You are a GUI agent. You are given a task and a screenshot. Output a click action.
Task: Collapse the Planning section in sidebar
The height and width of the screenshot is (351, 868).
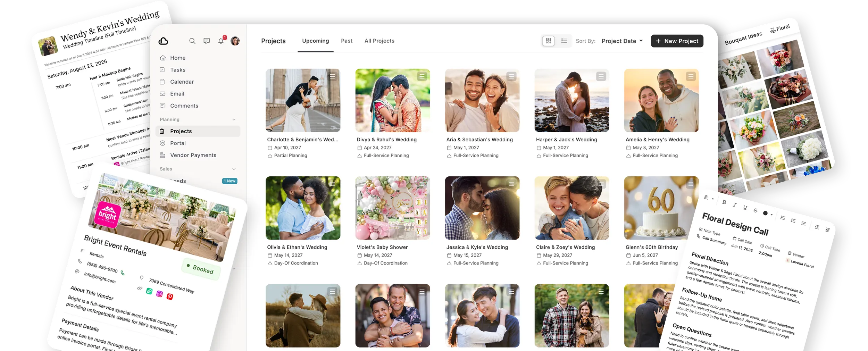point(234,119)
